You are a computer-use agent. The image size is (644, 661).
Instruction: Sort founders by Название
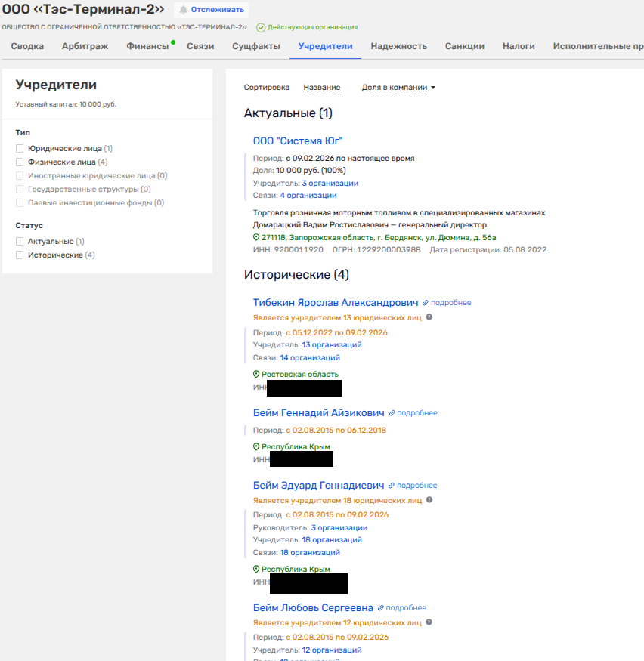(x=321, y=88)
